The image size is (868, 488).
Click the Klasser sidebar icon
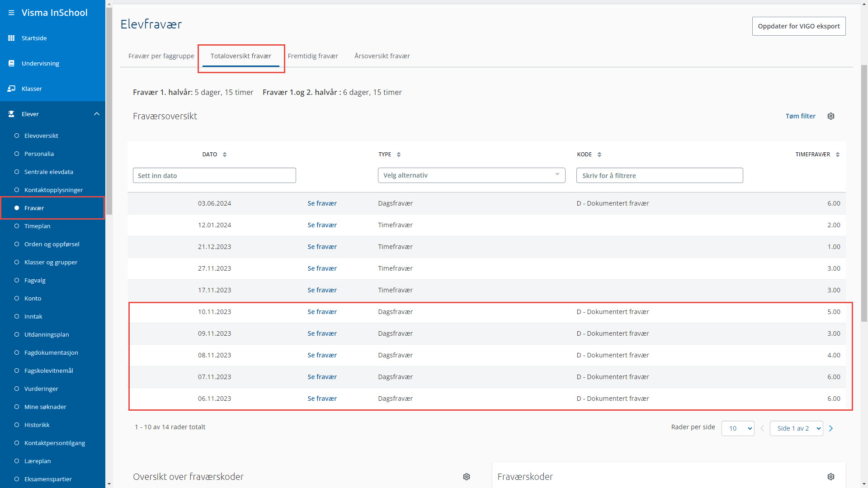(x=11, y=89)
